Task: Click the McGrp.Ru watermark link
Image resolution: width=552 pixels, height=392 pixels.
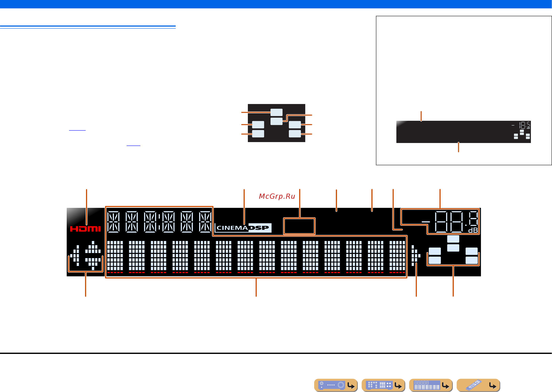Action: click(x=277, y=196)
